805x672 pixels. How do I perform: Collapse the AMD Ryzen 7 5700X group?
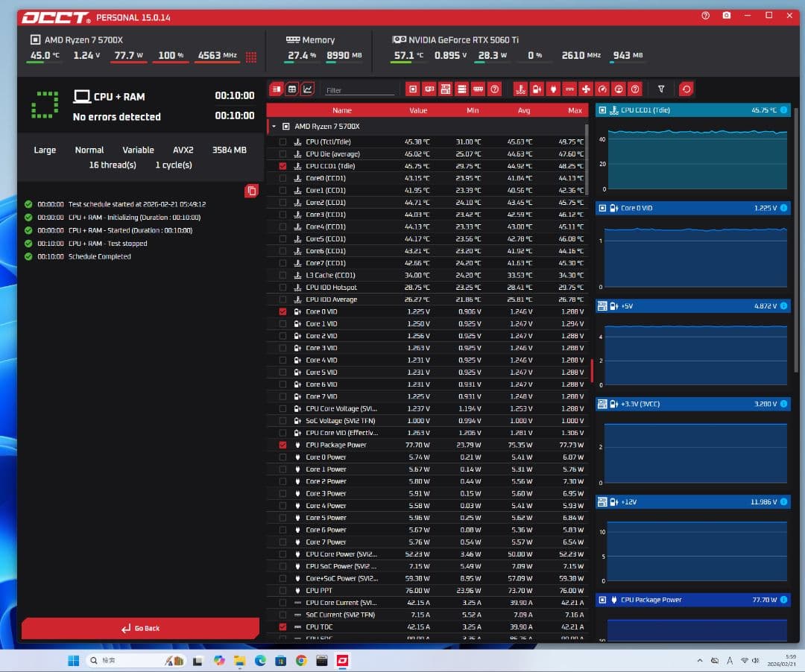tap(274, 127)
